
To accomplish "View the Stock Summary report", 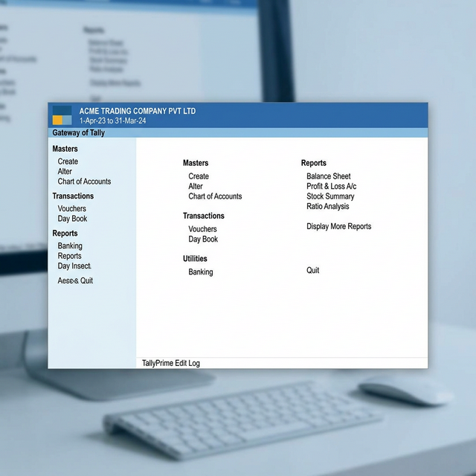I will coord(330,196).
